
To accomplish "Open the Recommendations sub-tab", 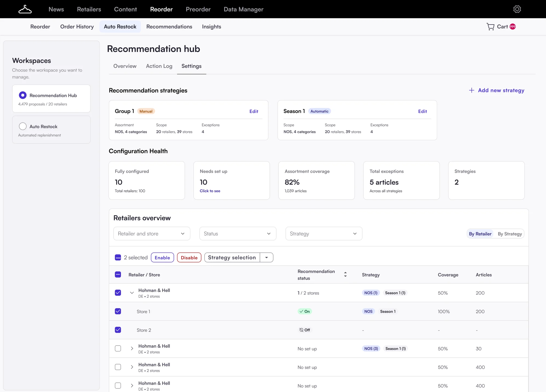I will [x=169, y=26].
